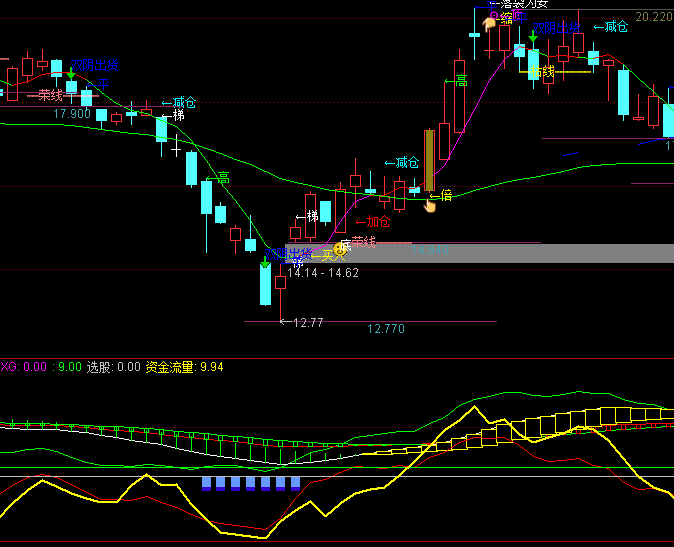
Task: Click the 17.900 price level label
Action: click(72, 114)
